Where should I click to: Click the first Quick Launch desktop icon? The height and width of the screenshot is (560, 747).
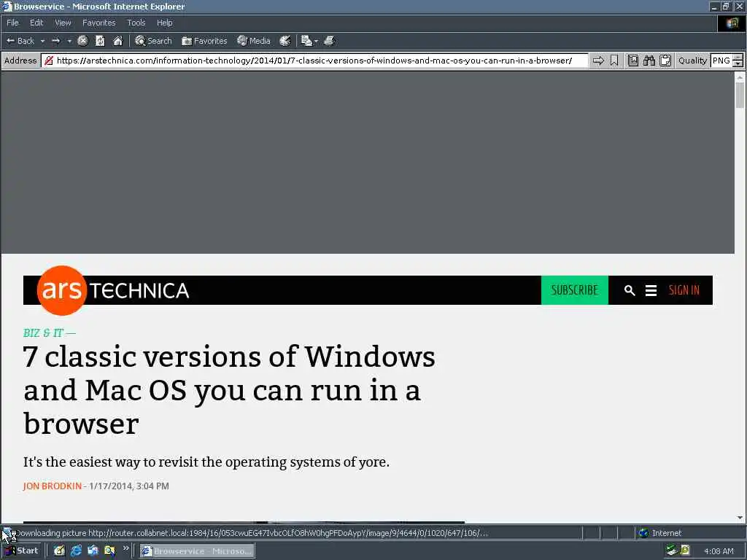59,551
